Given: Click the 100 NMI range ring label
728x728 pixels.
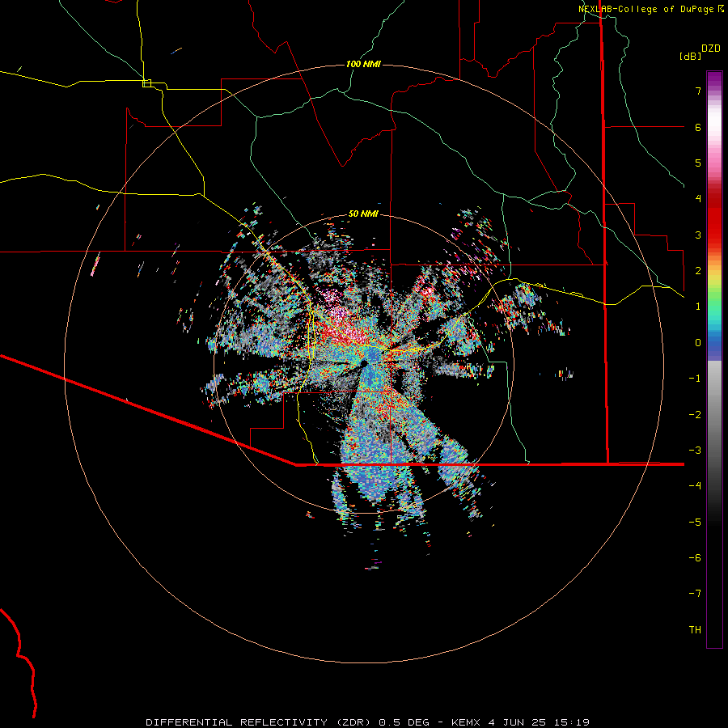Looking at the screenshot, I should pos(363,64).
